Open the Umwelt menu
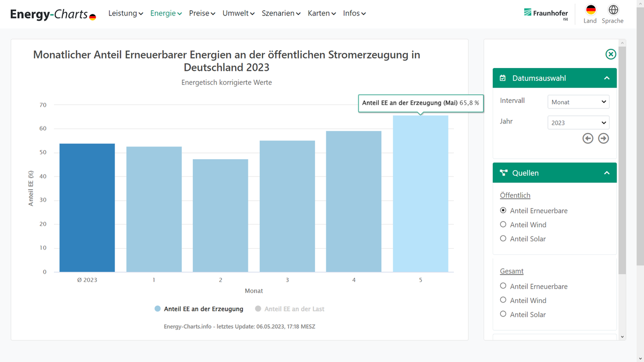This screenshot has height=362, width=644. pyautogui.click(x=239, y=13)
